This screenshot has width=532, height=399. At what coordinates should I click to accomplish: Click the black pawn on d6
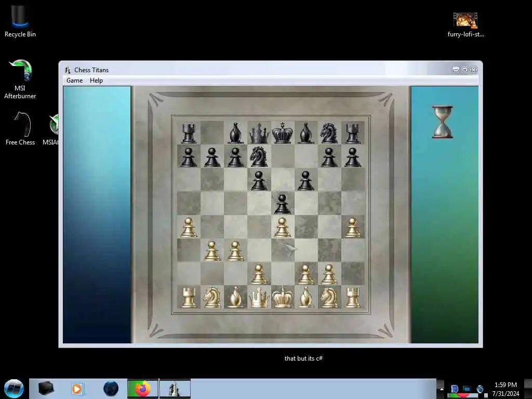pos(259,180)
